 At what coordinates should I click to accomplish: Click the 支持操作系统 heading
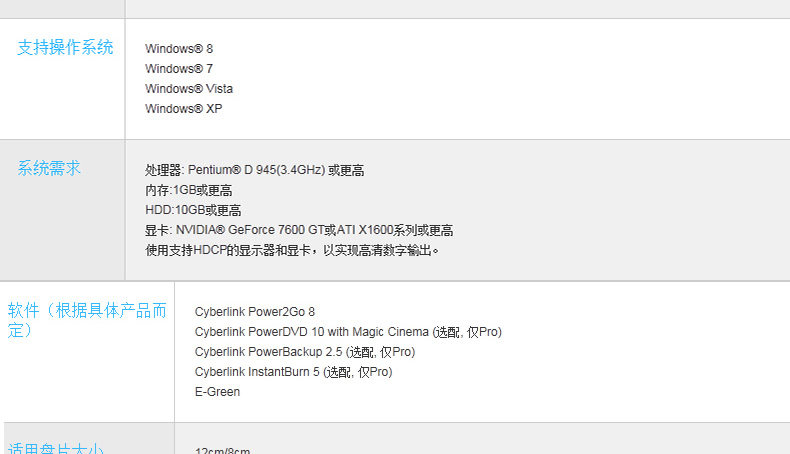click(65, 47)
